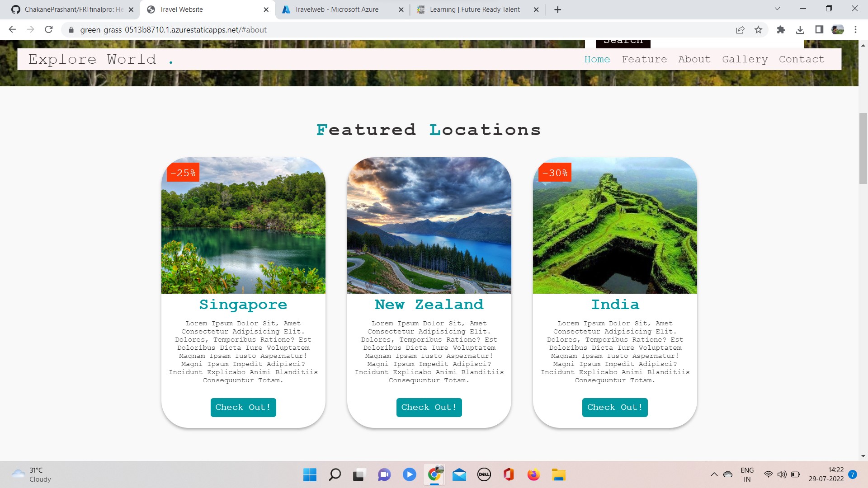Click the page vertical scrollbar thumb
868x488 pixels.
(x=863, y=148)
